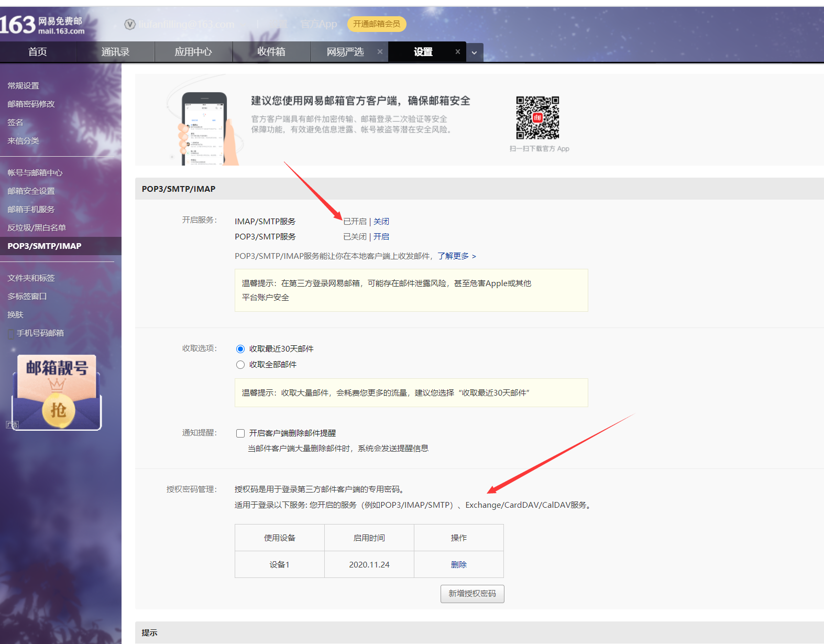The image size is (824, 644).
Task: Switch to 收件箱 tab
Action: pos(271,51)
